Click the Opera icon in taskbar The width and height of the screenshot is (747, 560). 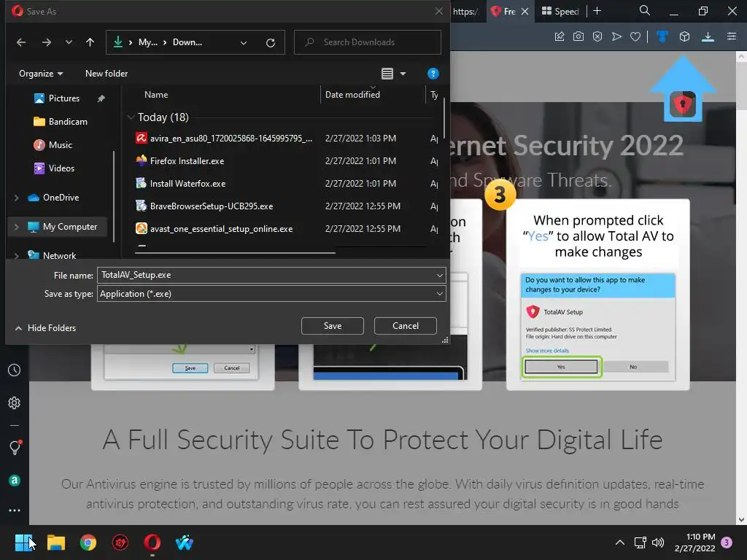tap(152, 542)
